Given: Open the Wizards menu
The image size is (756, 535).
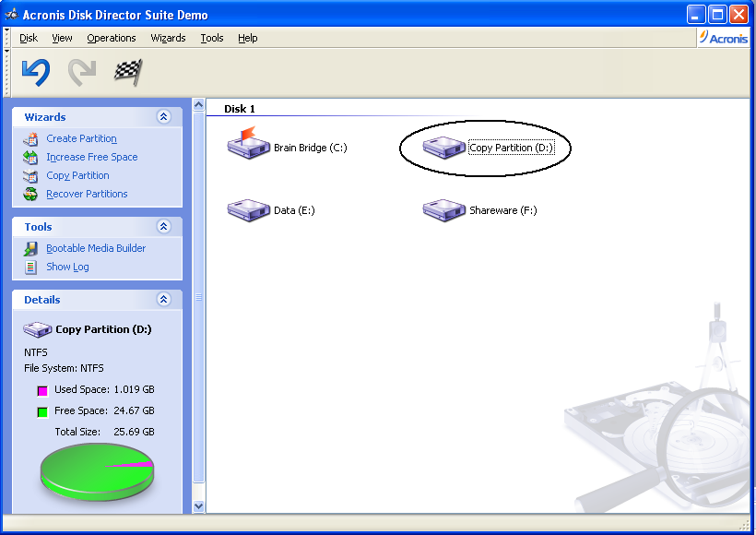Looking at the screenshot, I should (168, 38).
